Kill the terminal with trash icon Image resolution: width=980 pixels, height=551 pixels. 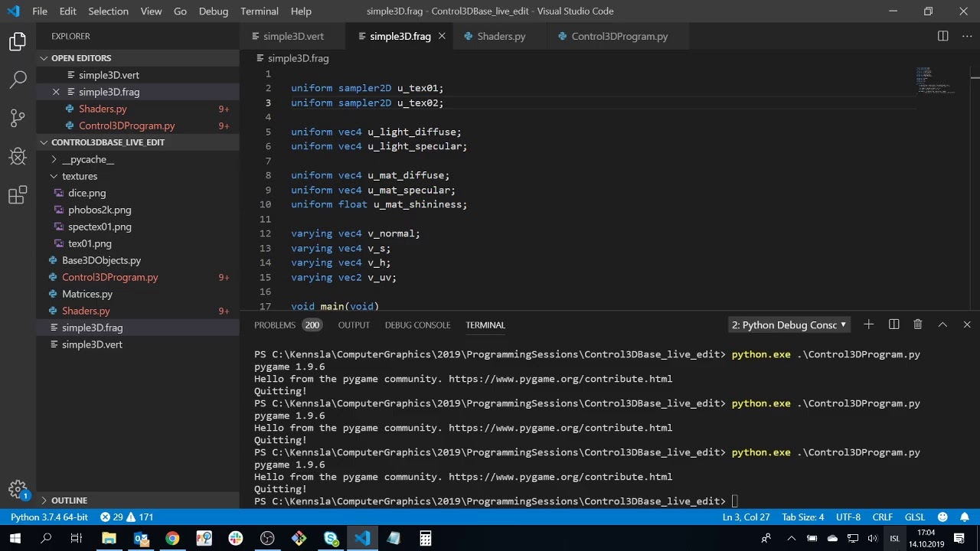click(917, 324)
